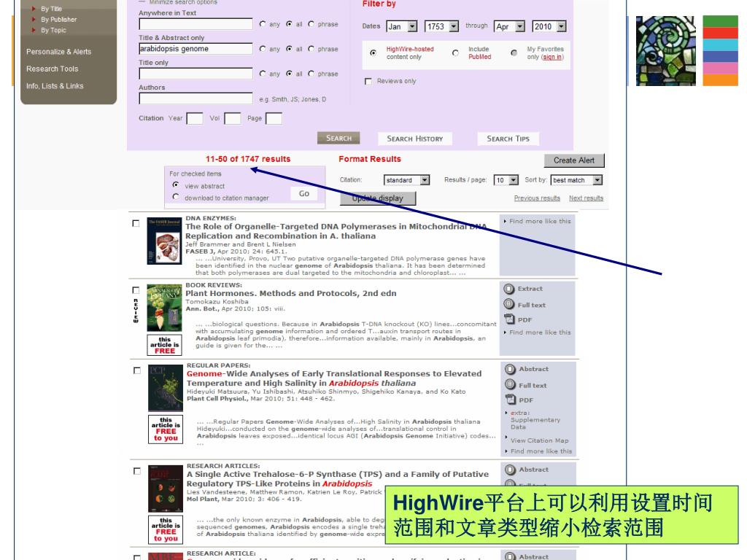The width and height of the screenshot is (747, 560).
Task: Choose My Favorites only option
Action: click(x=514, y=52)
